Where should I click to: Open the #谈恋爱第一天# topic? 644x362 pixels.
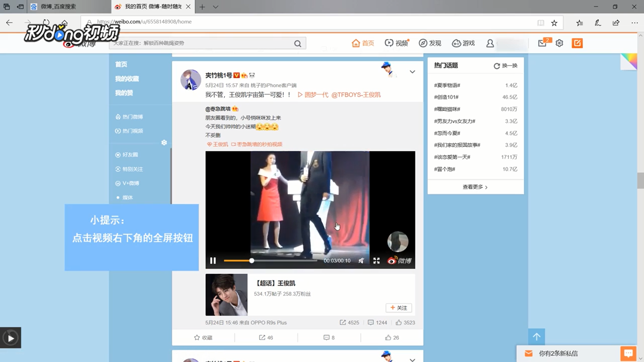click(x=452, y=157)
